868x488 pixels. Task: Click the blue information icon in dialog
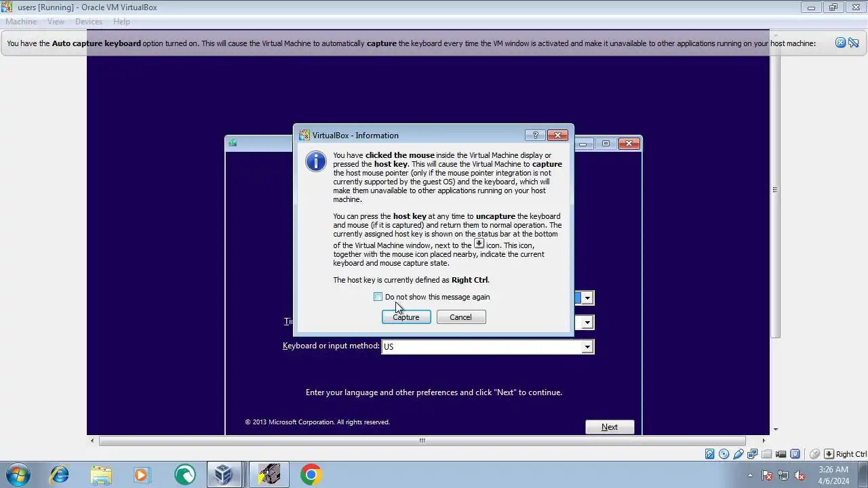[316, 161]
